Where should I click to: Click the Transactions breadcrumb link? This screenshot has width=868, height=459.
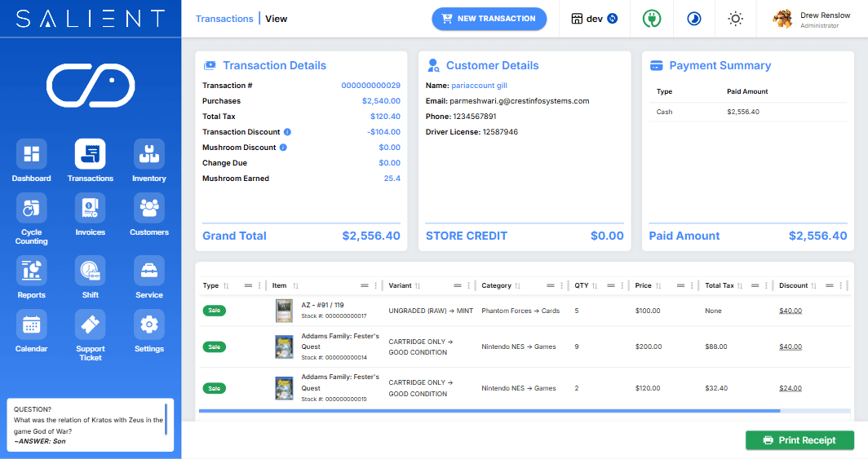coord(224,19)
